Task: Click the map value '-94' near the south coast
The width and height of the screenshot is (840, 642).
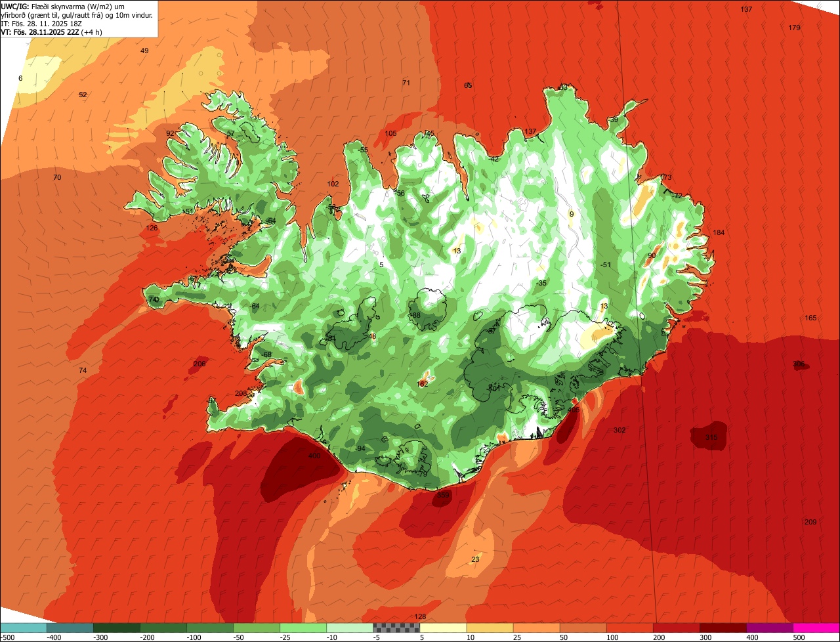Action: pos(360,448)
